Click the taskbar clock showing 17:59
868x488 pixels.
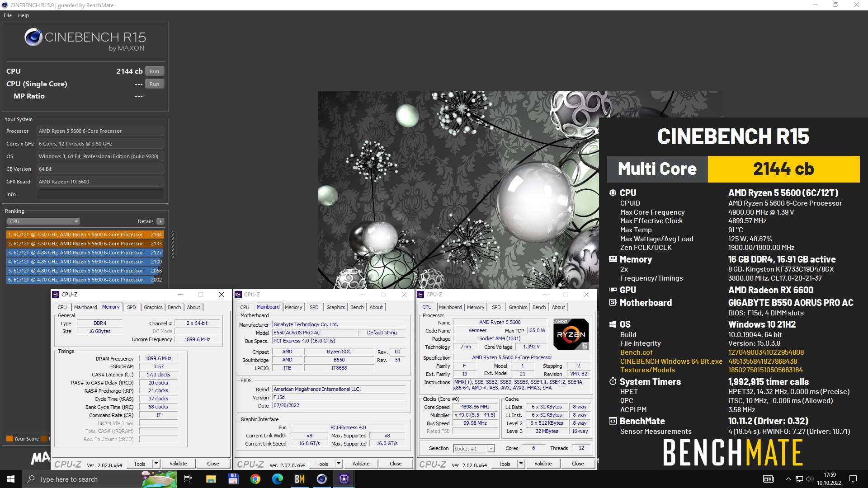coord(830,479)
